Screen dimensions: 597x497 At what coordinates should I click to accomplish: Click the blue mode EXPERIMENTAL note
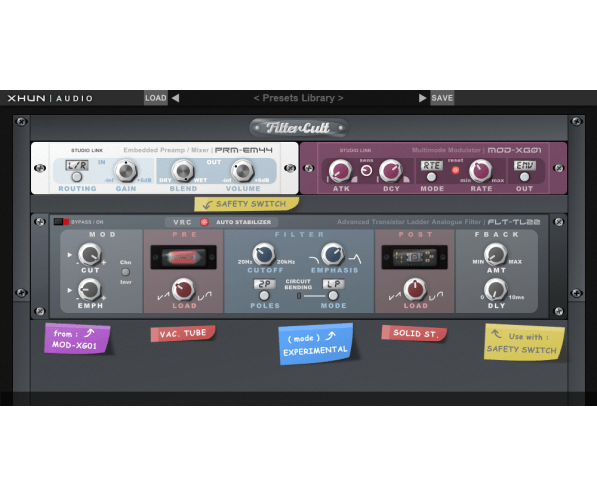(316, 344)
